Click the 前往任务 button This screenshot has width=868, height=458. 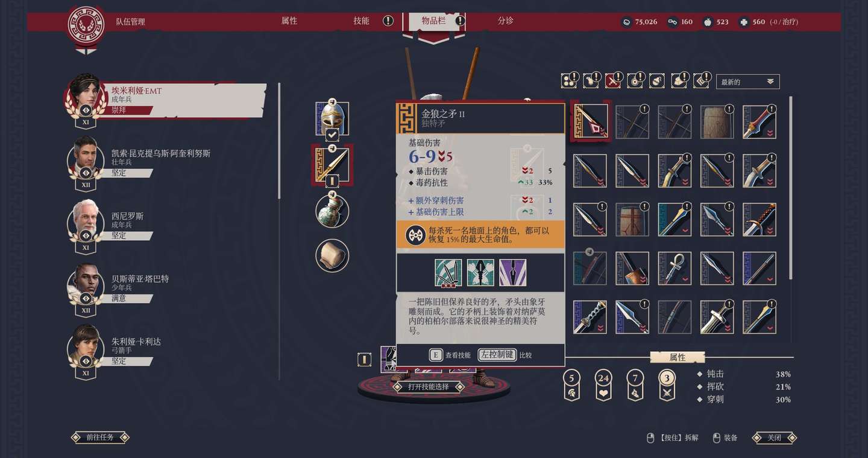[100, 437]
